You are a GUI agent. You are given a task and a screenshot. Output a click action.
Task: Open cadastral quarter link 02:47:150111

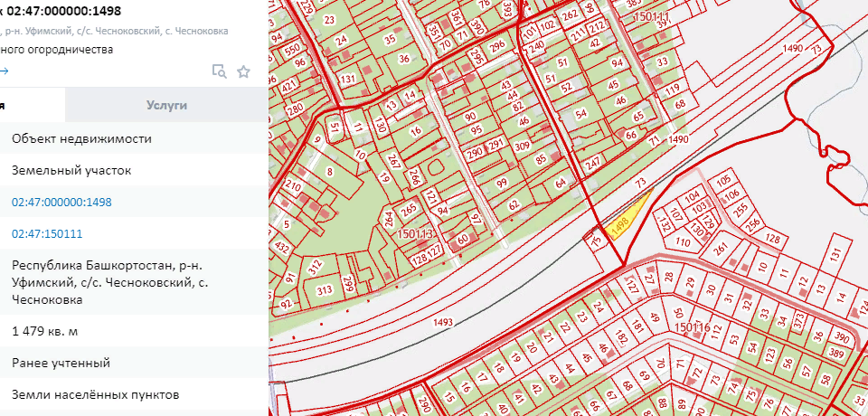(47, 233)
